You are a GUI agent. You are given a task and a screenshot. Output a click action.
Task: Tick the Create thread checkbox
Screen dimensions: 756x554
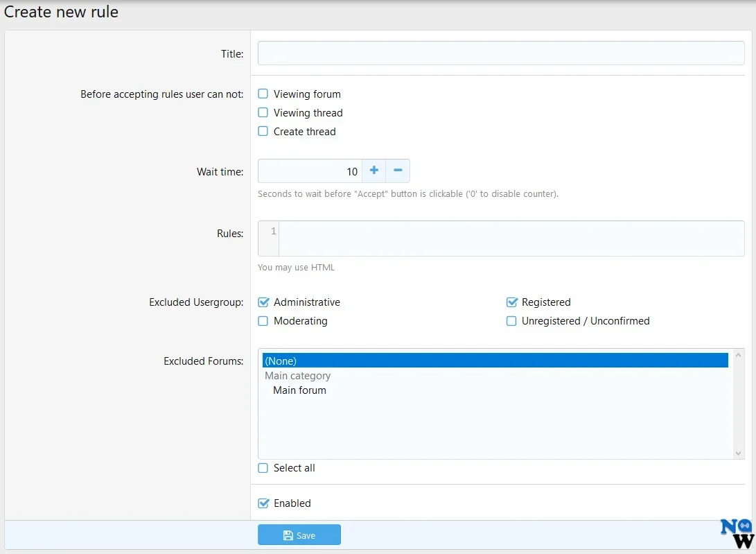(263, 132)
